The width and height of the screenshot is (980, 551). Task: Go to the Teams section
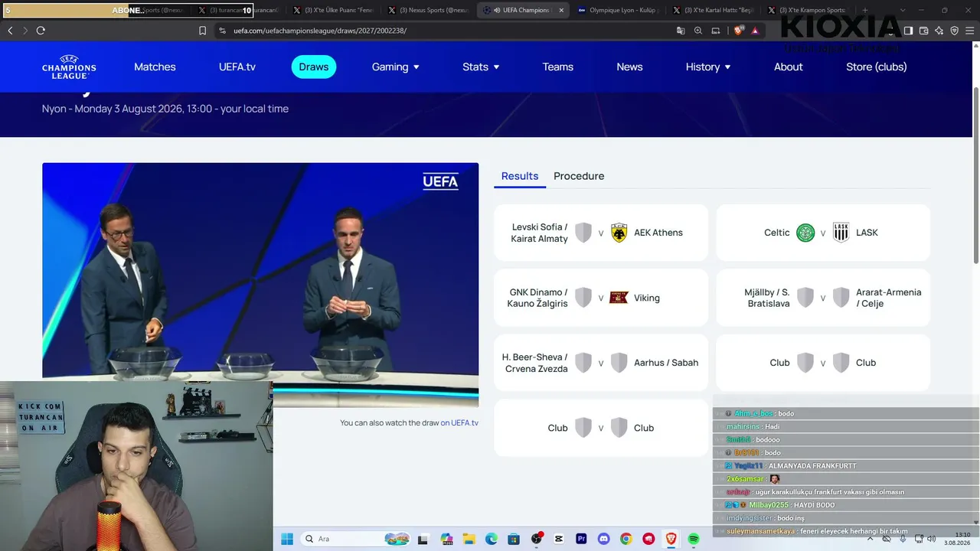tap(558, 67)
